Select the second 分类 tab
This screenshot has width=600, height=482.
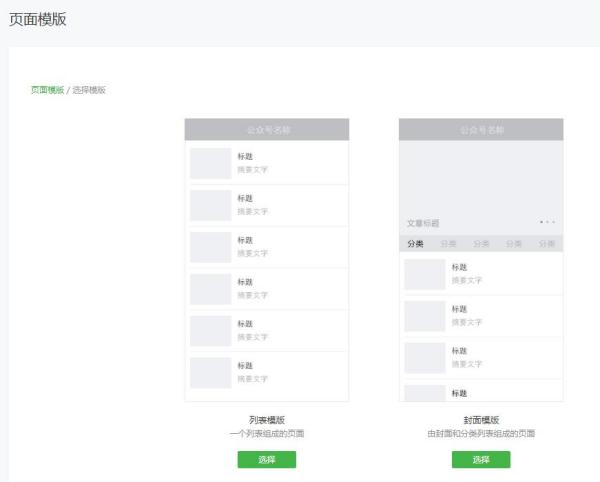click(448, 244)
